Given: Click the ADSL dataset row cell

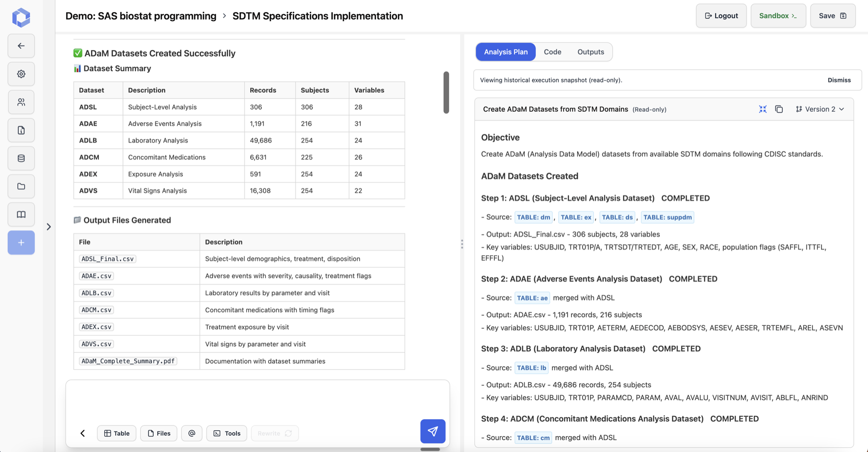Looking at the screenshot, I should (x=98, y=107).
